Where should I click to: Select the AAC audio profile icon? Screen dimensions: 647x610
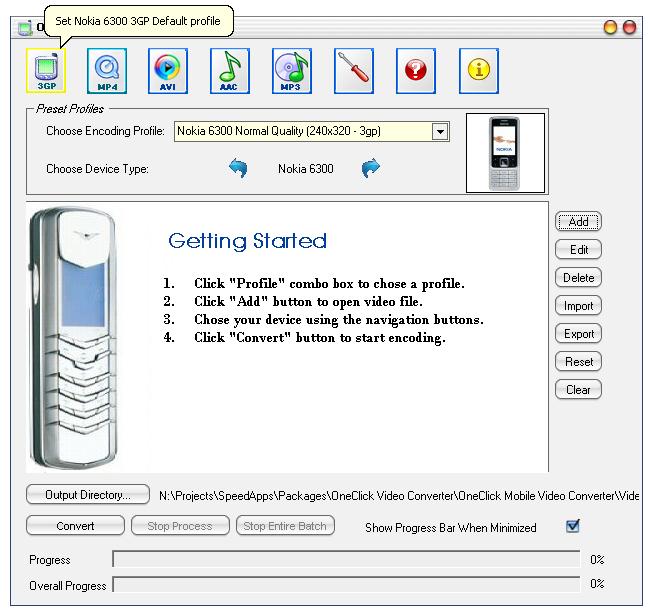(x=230, y=71)
